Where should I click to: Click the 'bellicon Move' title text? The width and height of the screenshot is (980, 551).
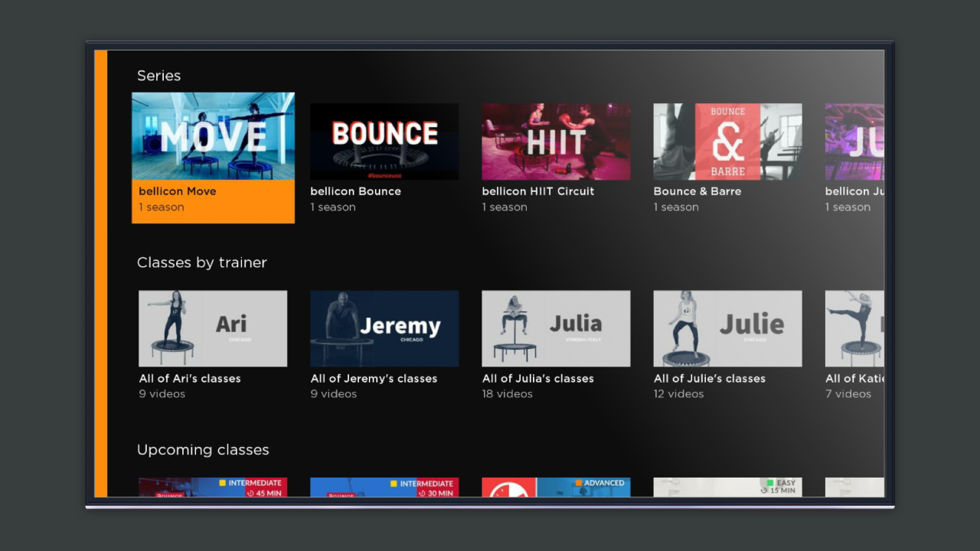(x=178, y=191)
